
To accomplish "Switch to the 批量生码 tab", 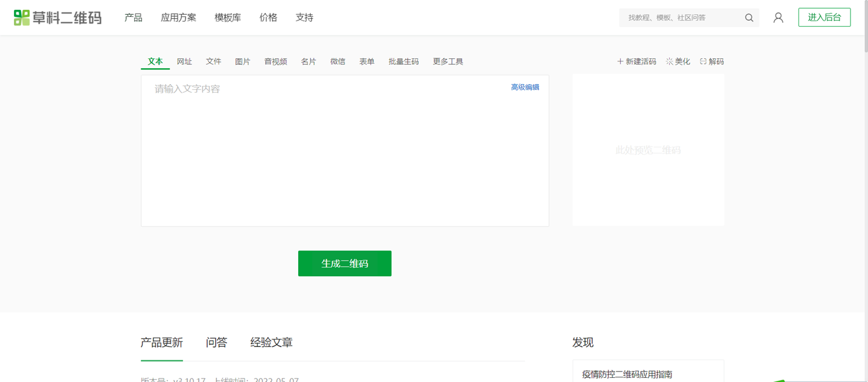I will 404,61.
